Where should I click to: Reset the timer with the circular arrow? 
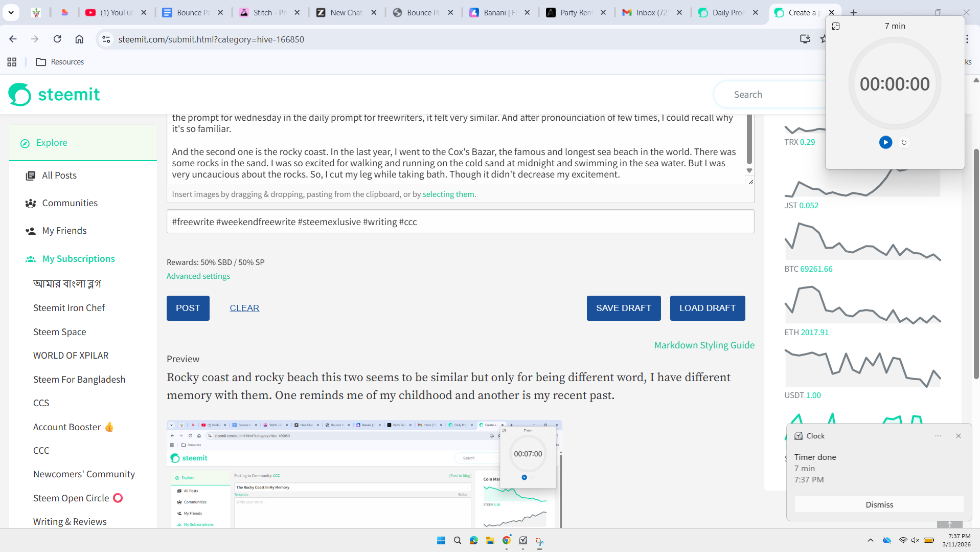(904, 142)
